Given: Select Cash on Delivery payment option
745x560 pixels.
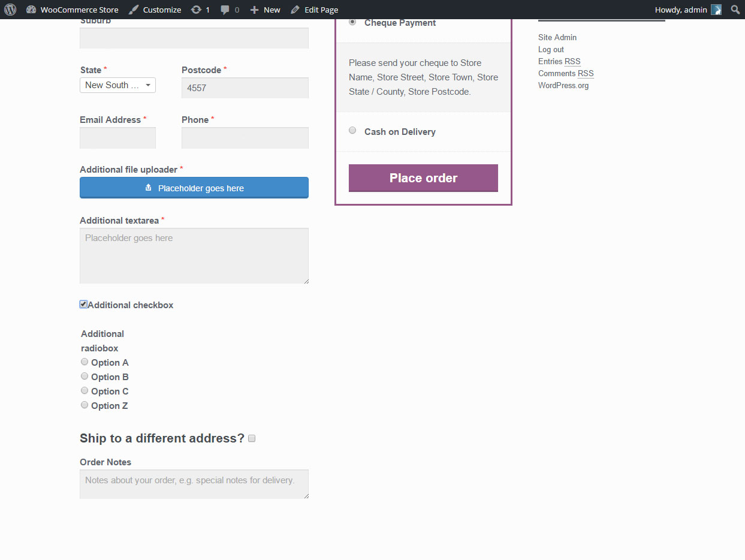Looking at the screenshot, I should [352, 130].
